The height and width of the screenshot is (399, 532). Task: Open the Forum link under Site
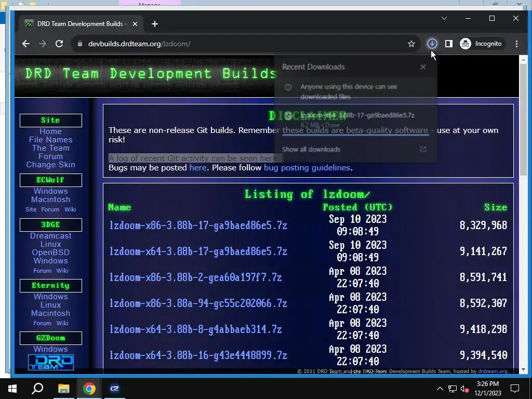point(50,156)
